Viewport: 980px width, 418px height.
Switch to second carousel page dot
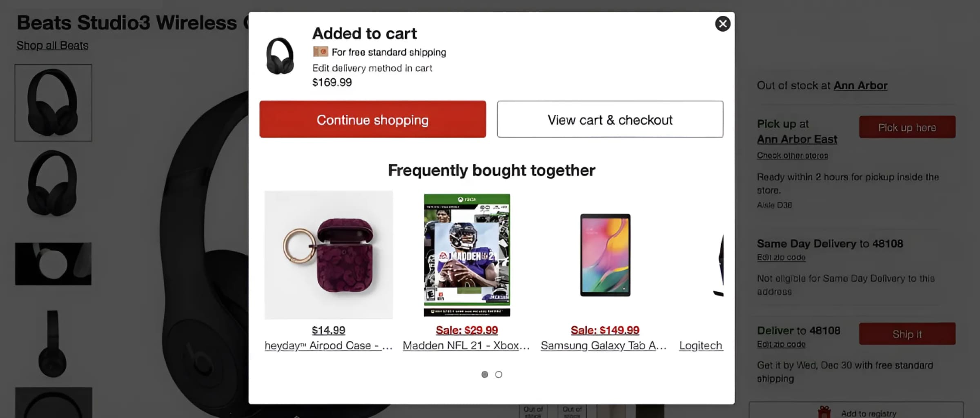[499, 374]
